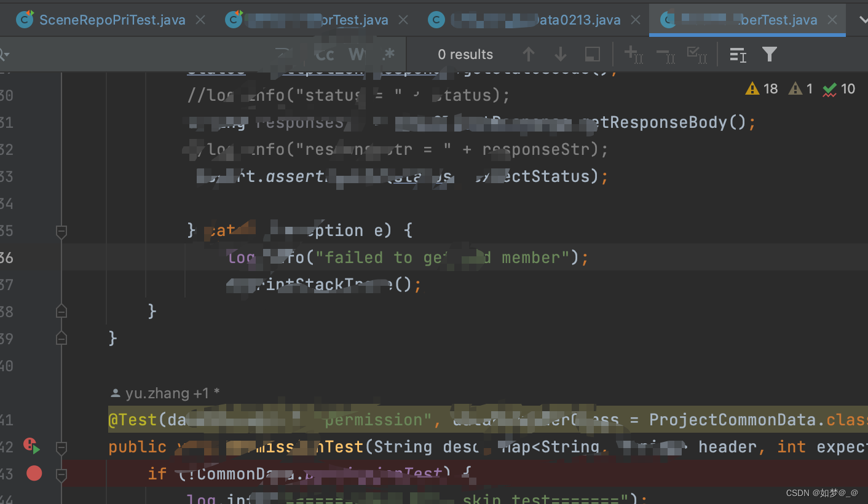Collapse the catch block fold marker
The image size is (868, 504).
61,231
